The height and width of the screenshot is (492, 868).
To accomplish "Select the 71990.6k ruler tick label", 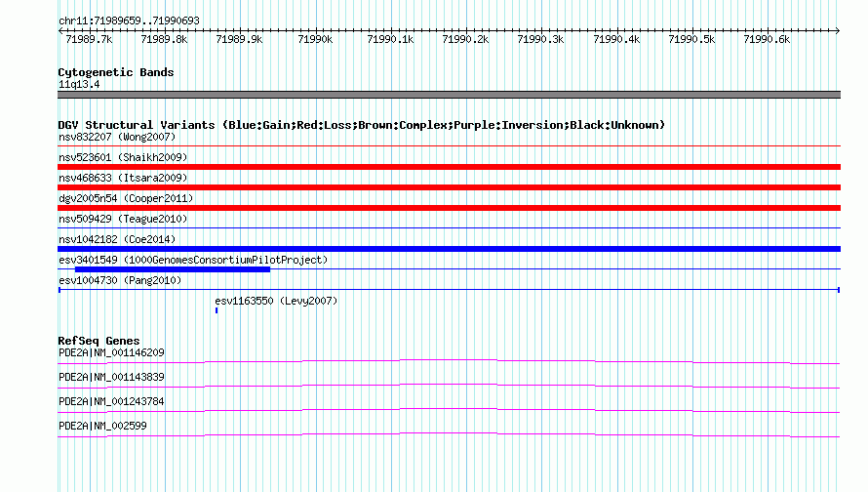I will (x=767, y=39).
